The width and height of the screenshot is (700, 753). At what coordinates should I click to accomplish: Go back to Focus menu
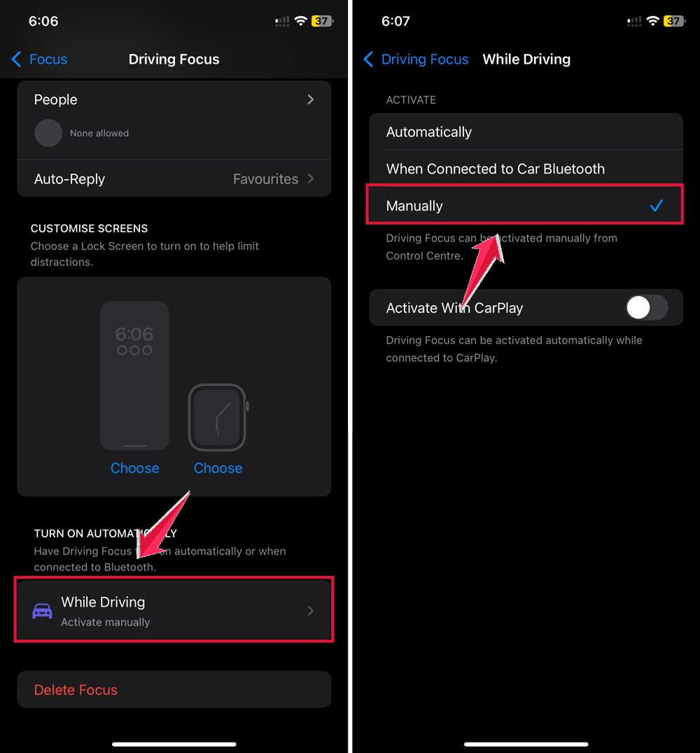point(39,59)
